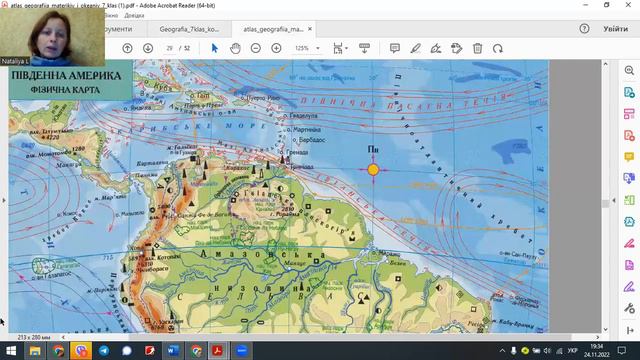
Task: Open purple Protect document tool in right pane
Action: (x=629, y=265)
